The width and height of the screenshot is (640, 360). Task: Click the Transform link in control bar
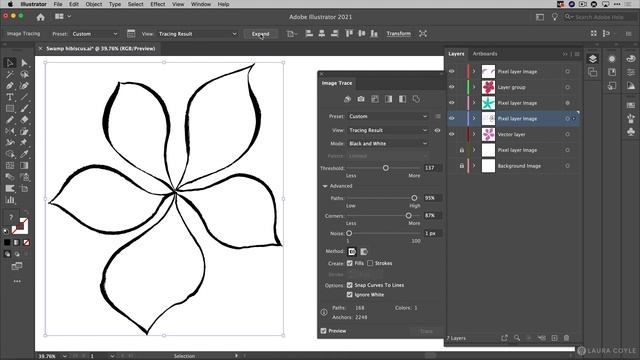[x=398, y=34]
